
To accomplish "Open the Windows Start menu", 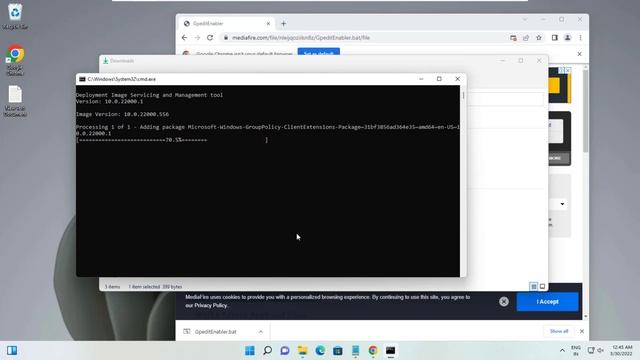I will pyautogui.click(x=250, y=350).
